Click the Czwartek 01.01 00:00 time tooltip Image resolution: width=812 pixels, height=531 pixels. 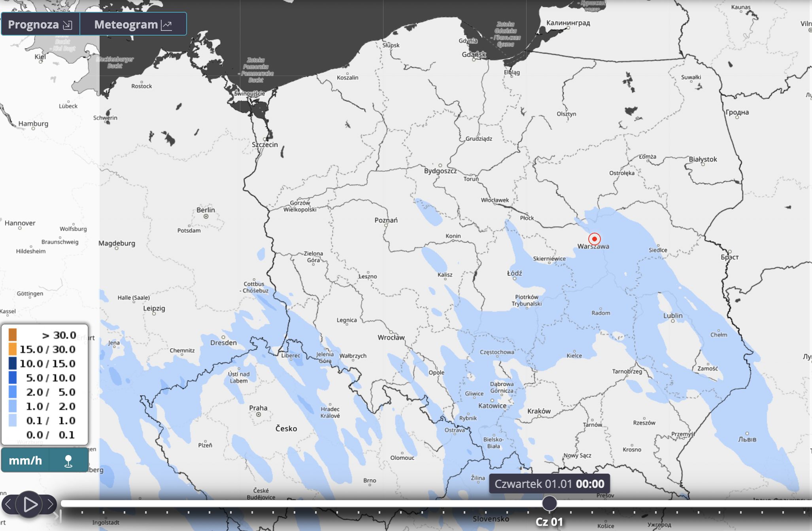coord(549,484)
